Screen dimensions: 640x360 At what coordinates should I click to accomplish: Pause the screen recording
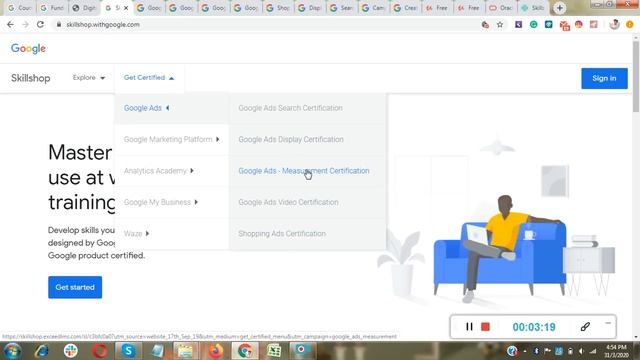(469, 327)
